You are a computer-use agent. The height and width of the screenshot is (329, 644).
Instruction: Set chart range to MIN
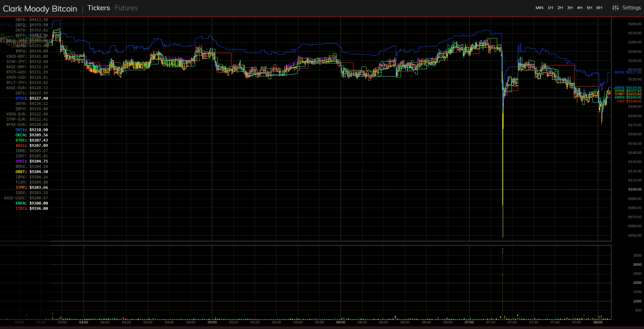[539, 8]
